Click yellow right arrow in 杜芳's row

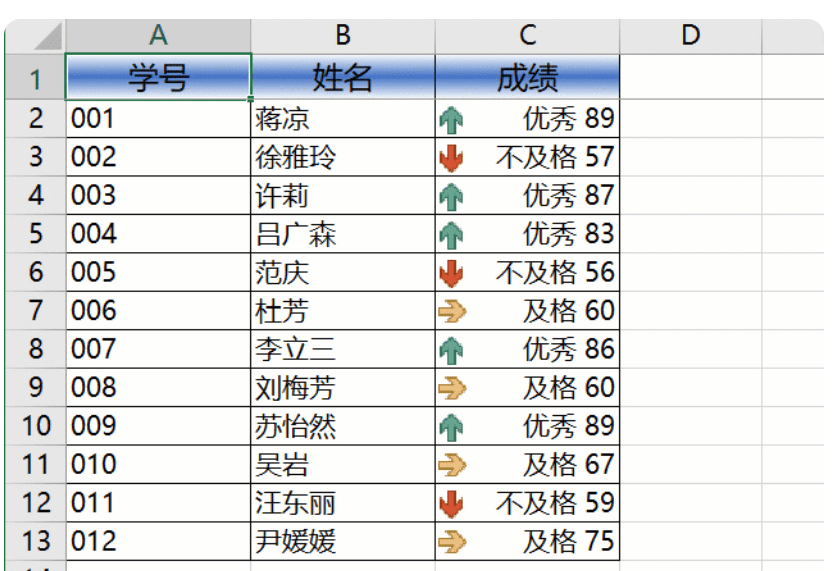[x=452, y=312]
